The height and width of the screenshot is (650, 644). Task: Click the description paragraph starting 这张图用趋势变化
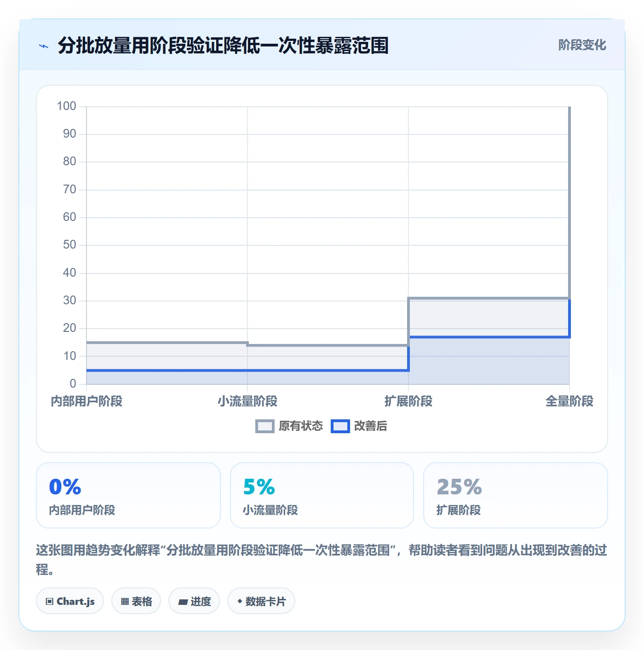click(322, 560)
